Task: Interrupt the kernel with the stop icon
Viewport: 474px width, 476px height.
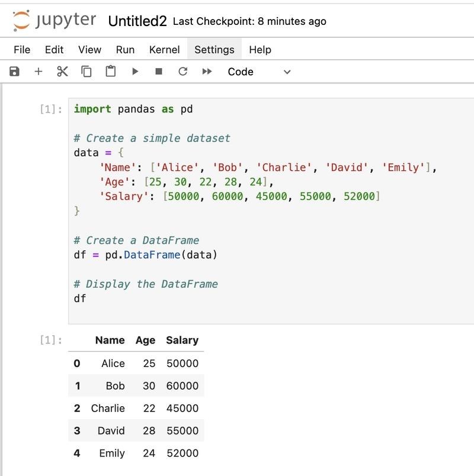Action: point(159,72)
